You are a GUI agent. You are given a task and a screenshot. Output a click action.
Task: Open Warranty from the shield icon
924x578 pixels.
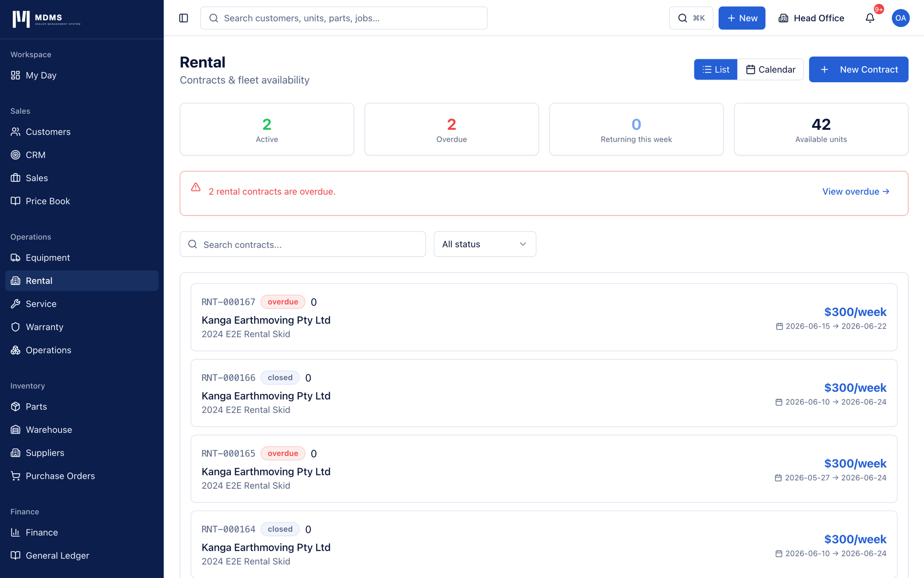16,327
